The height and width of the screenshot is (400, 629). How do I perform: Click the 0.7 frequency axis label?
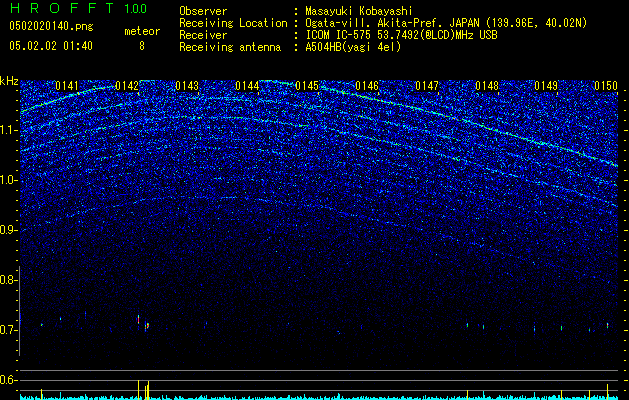pyautogui.click(x=9, y=330)
